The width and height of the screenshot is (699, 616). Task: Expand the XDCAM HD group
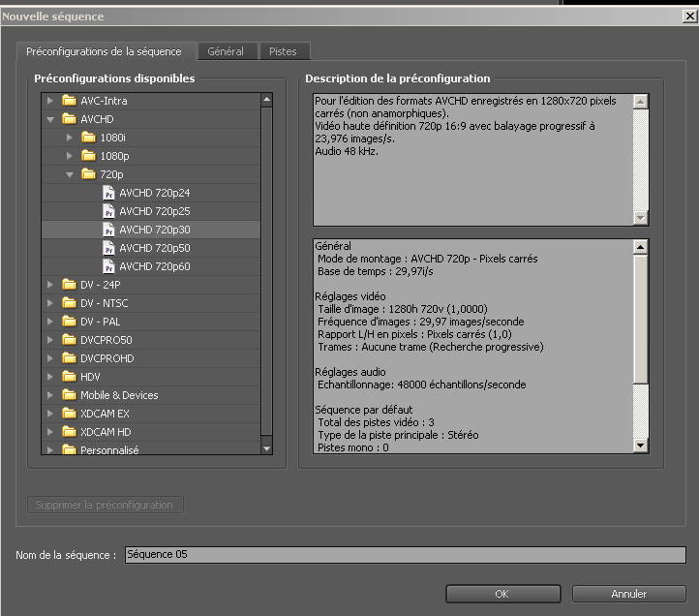pos(50,432)
